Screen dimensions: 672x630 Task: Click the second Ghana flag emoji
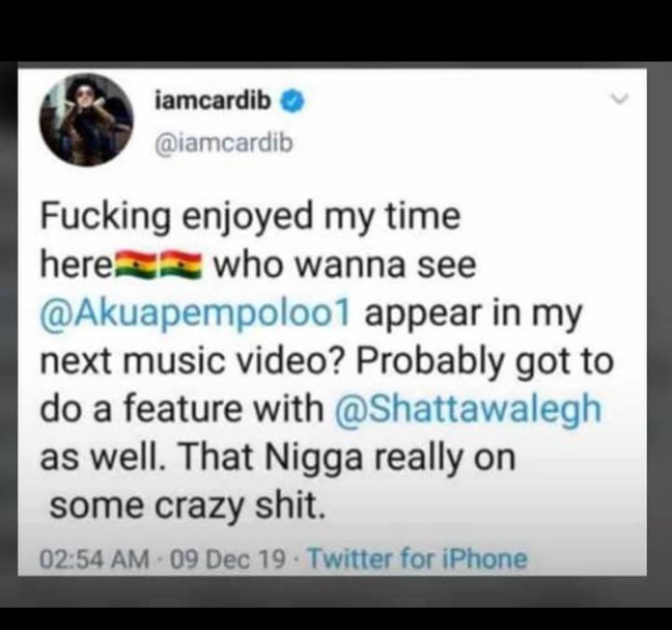pyautogui.click(x=182, y=264)
